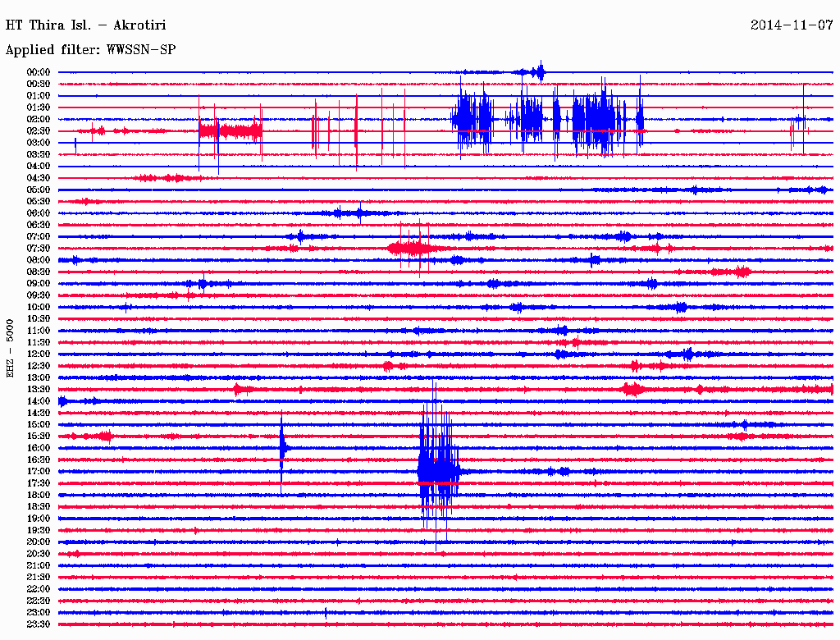This screenshot has height=640, width=840.
Task: Select the 13:30 time label
Action: (x=39, y=389)
